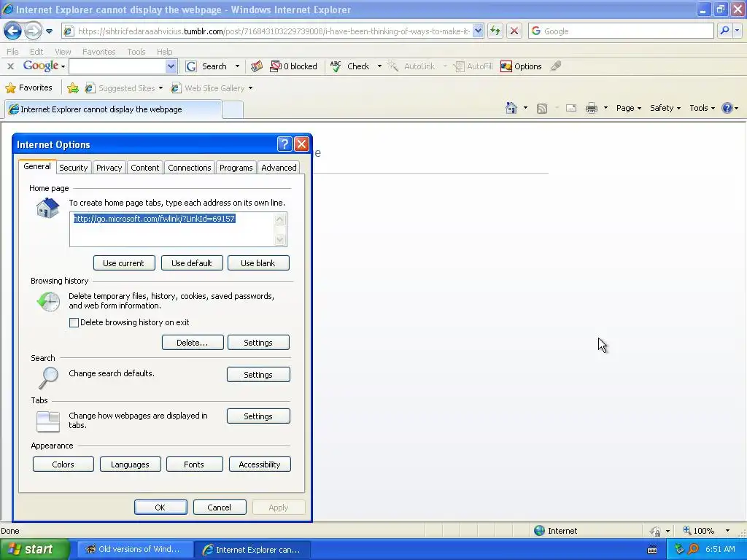Click the Internet zone globe in status bar

point(539,531)
